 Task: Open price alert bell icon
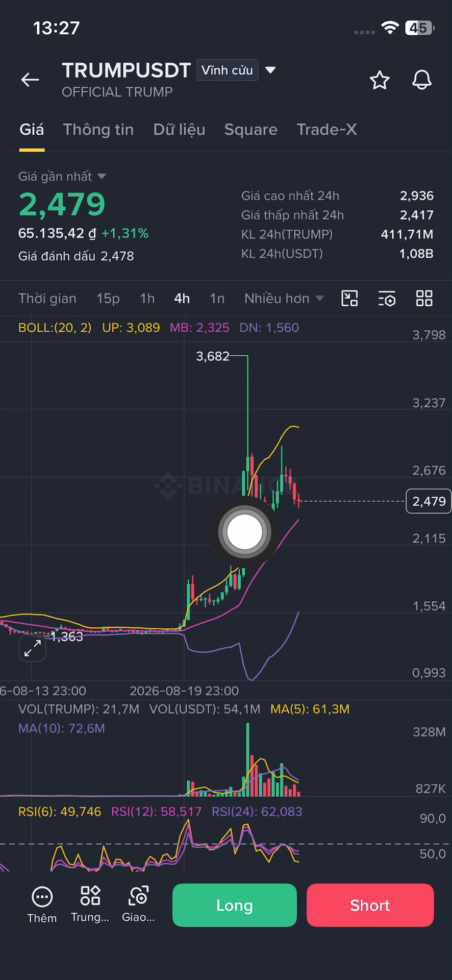tap(422, 80)
